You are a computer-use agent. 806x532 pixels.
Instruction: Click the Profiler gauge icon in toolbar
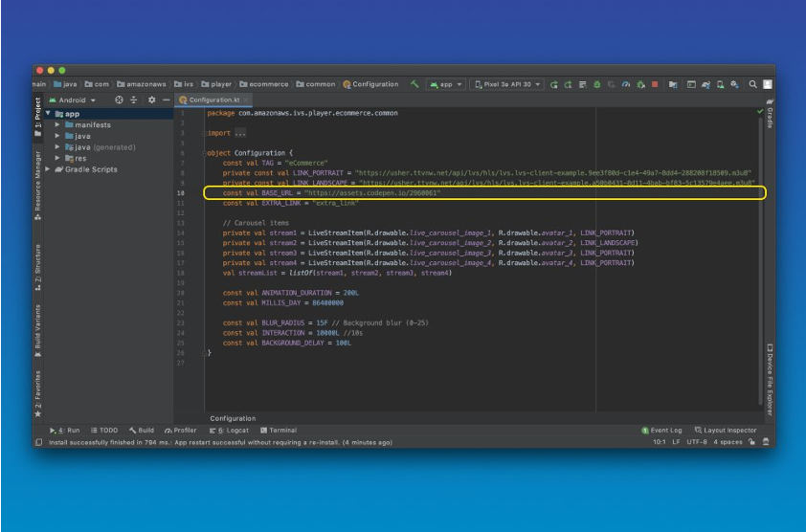pyautogui.click(x=627, y=84)
